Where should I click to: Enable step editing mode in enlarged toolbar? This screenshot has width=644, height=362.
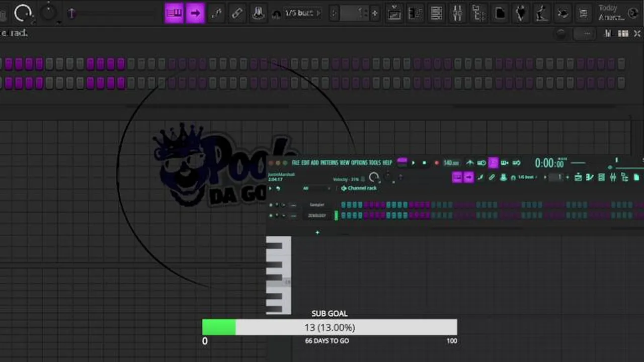point(216,13)
